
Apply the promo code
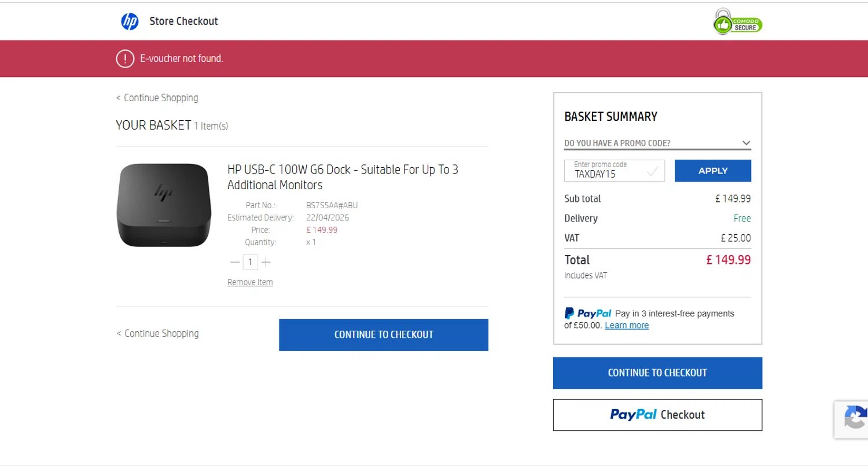click(x=713, y=171)
